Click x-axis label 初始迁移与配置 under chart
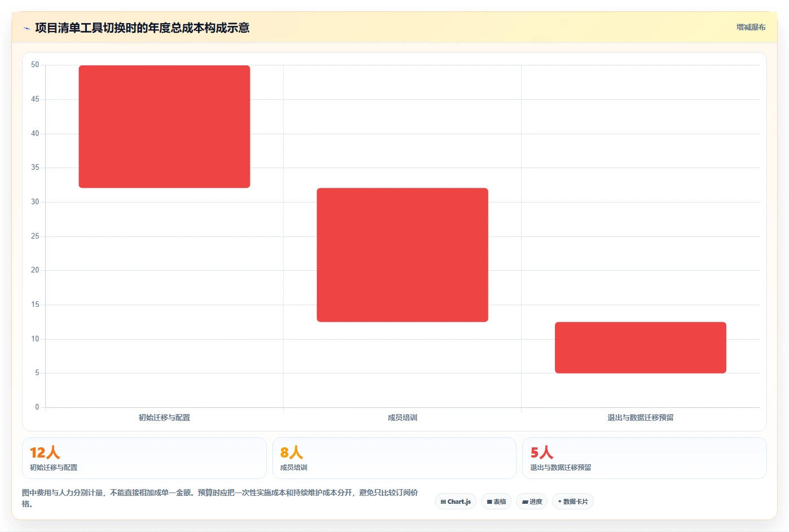789x532 pixels. tap(164, 417)
